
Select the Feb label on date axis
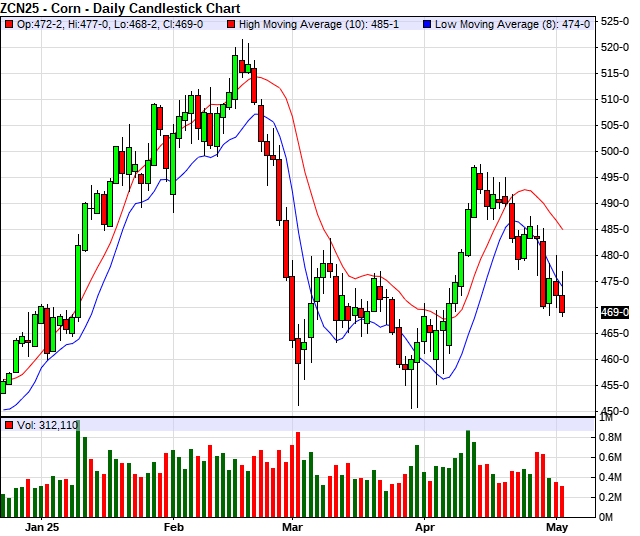[x=174, y=526]
